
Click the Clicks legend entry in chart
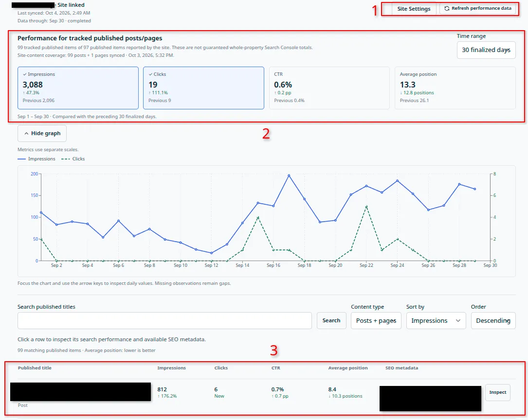coord(73,159)
